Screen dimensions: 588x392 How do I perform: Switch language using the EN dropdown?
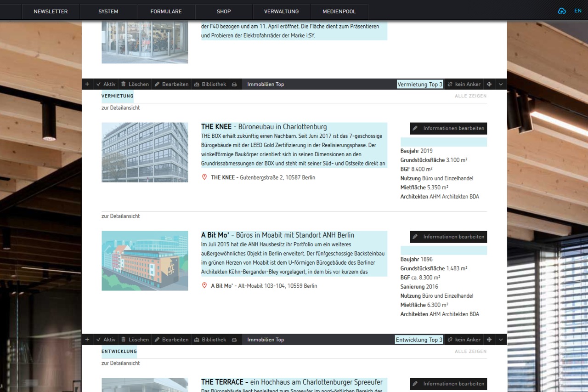click(578, 10)
